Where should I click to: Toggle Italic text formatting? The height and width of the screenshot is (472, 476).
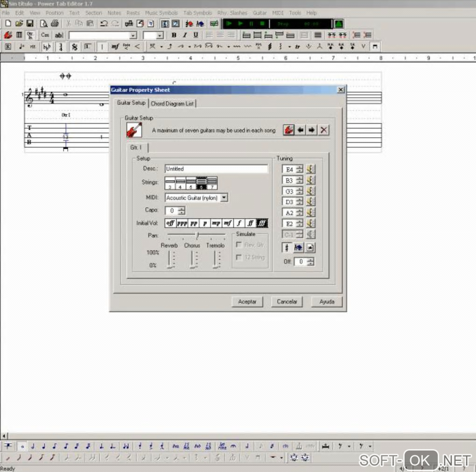coord(185,35)
